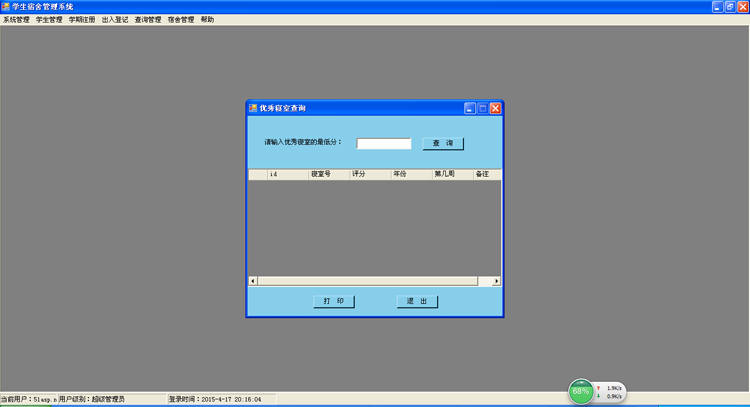Click the 第几周 column header
This screenshot has height=407, width=750.
[x=452, y=174]
